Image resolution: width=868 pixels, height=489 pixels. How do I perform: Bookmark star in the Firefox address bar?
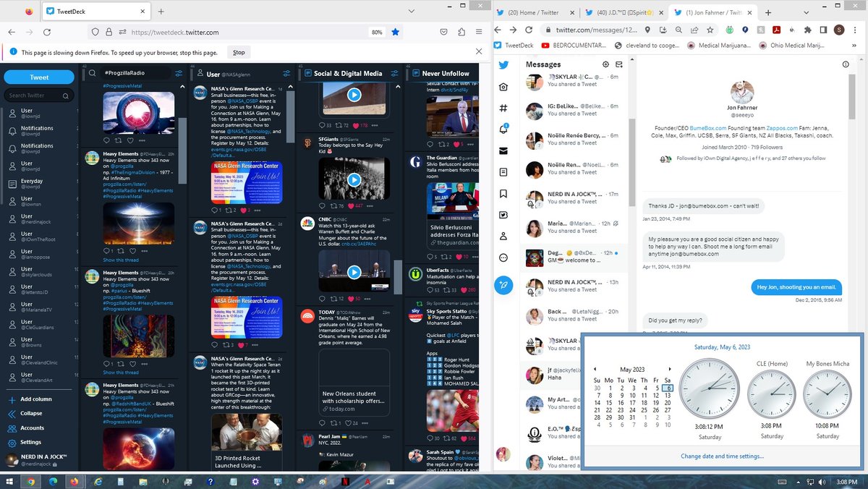(x=396, y=32)
